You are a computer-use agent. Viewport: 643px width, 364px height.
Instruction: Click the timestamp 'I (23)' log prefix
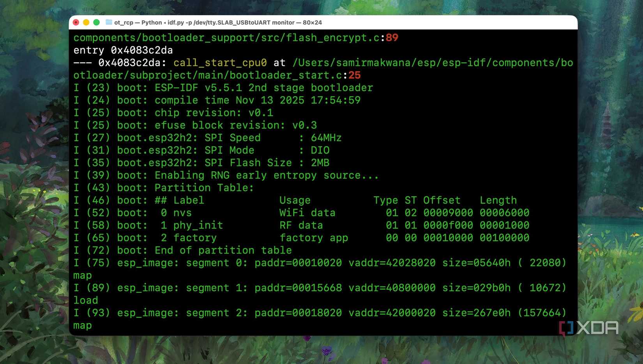92,88
